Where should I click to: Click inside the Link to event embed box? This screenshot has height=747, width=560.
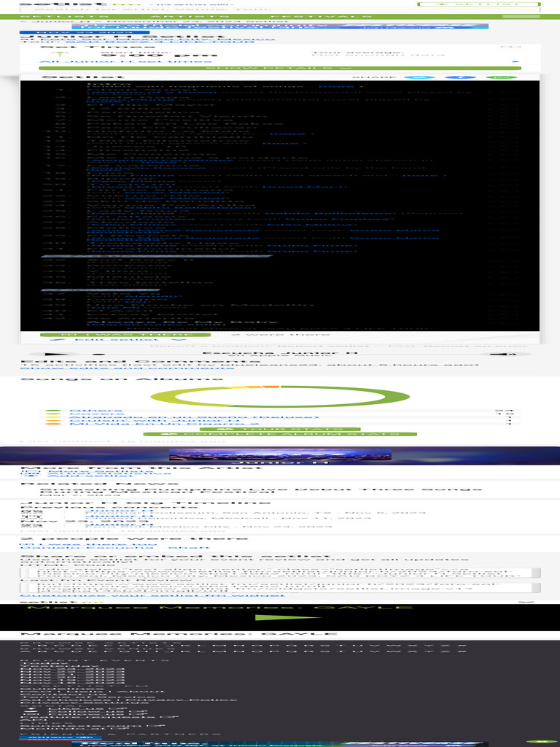pyautogui.click(x=280, y=587)
